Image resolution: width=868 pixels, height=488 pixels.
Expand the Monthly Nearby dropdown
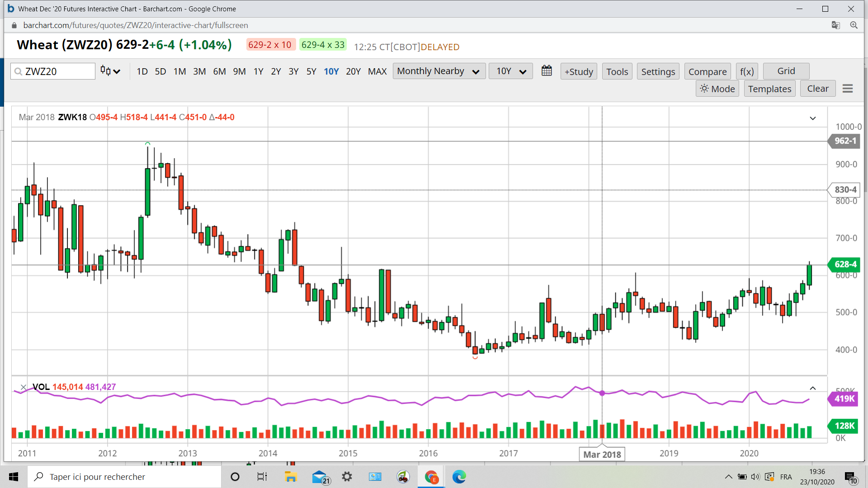[439, 71]
